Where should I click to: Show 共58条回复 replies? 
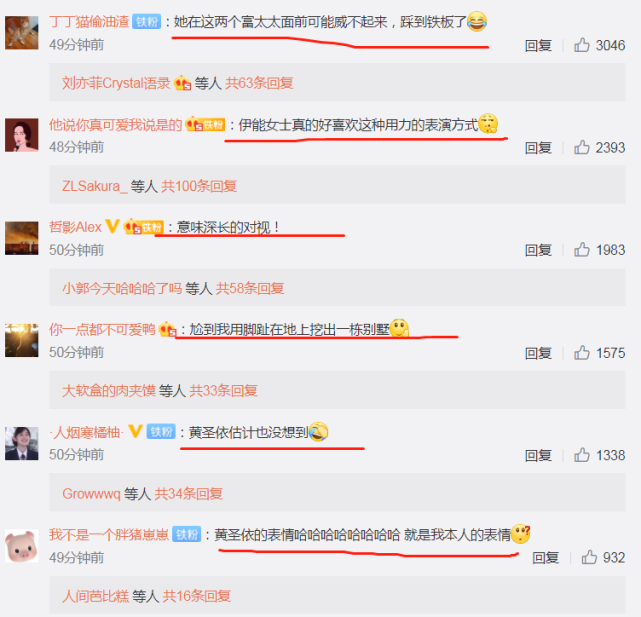pyautogui.click(x=250, y=289)
